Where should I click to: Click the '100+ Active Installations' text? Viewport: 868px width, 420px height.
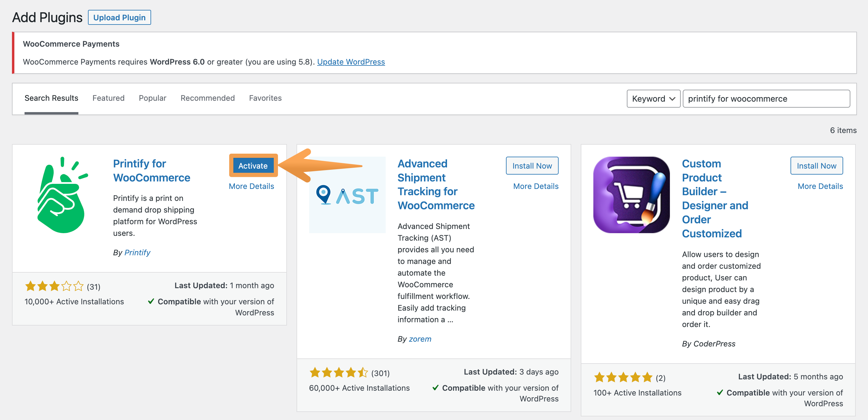point(637,393)
